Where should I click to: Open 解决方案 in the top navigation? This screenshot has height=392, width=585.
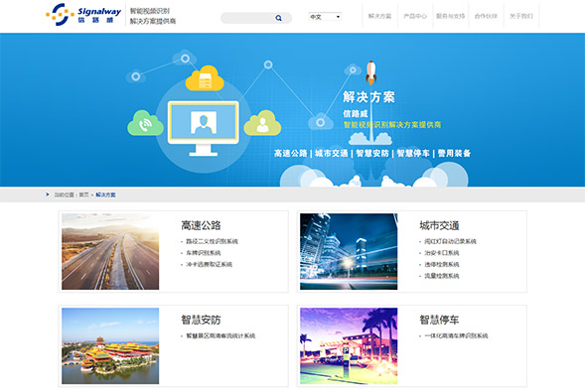click(x=379, y=16)
